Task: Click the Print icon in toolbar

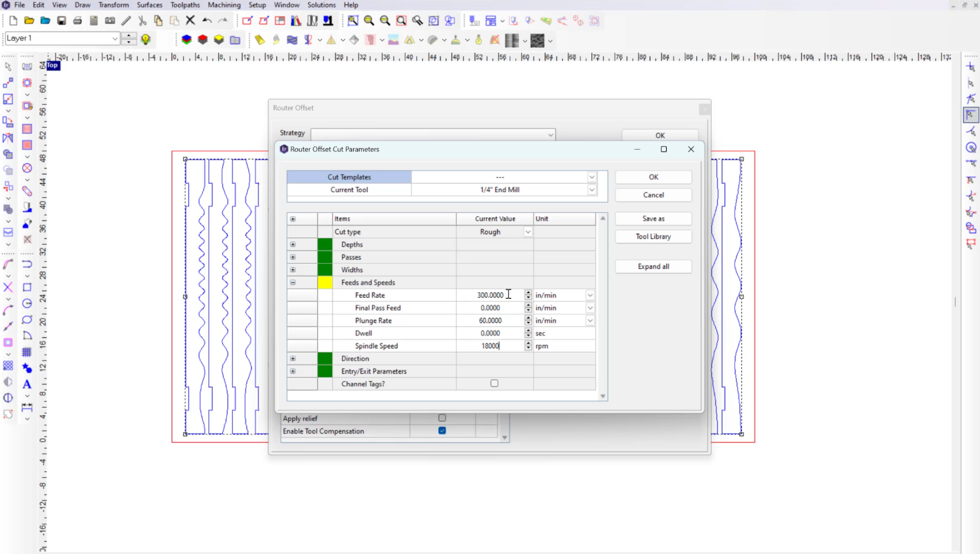Action: tap(78, 21)
